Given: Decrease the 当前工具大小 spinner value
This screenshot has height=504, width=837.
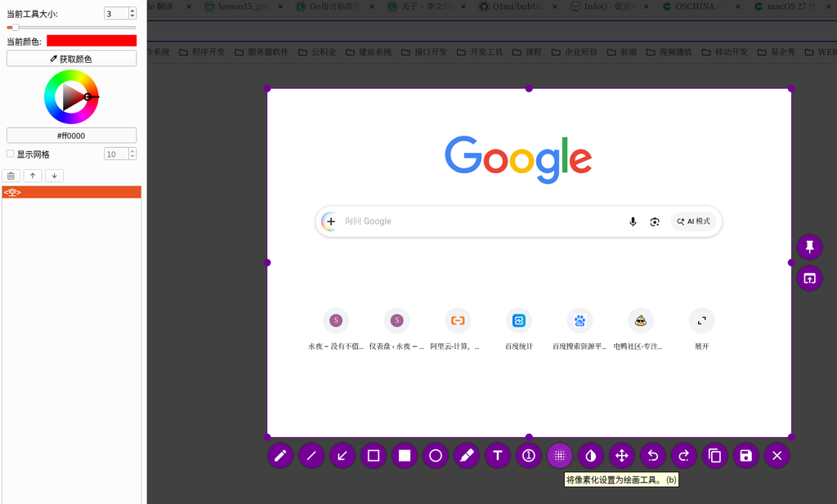Looking at the screenshot, I should pyautogui.click(x=132, y=16).
